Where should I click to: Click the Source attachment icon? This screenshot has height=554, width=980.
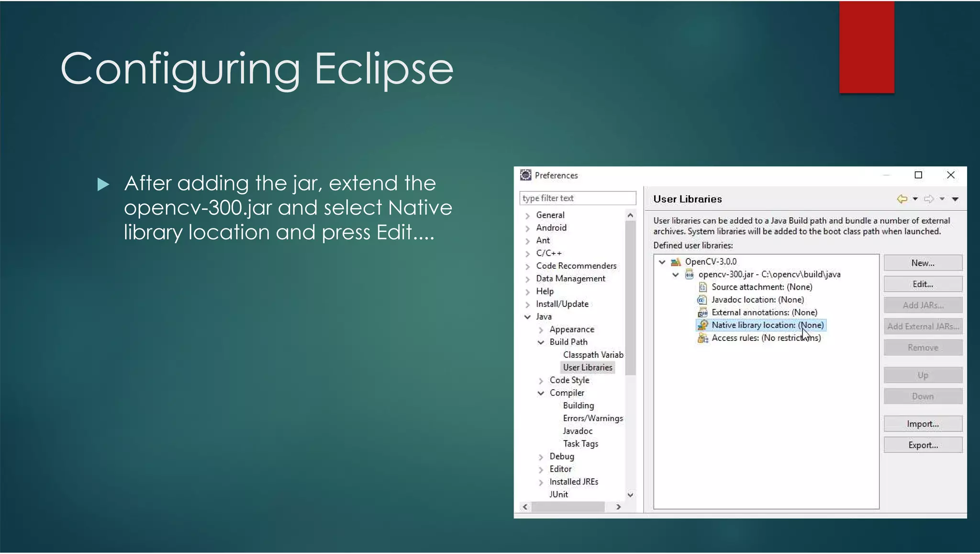(702, 287)
